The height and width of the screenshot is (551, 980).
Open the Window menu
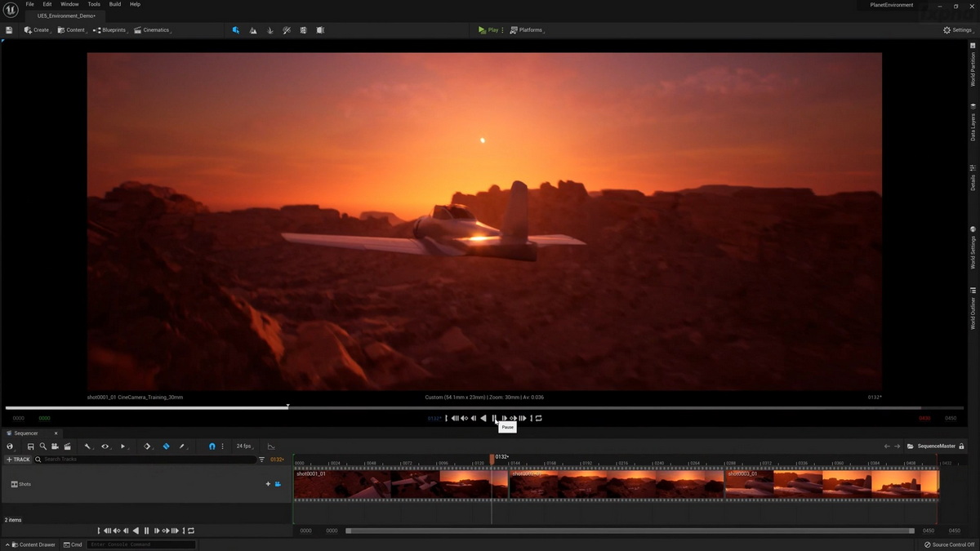(69, 4)
